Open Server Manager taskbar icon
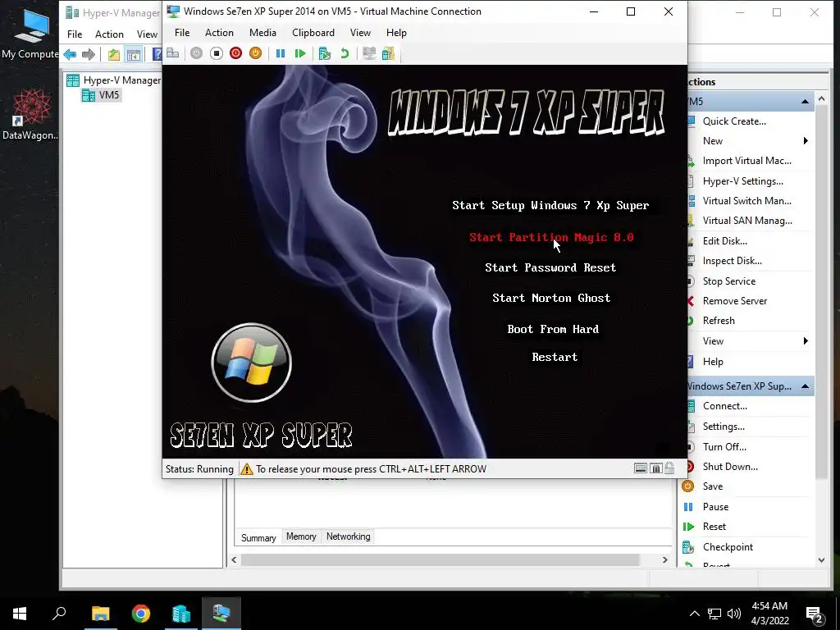 point(181,614)
